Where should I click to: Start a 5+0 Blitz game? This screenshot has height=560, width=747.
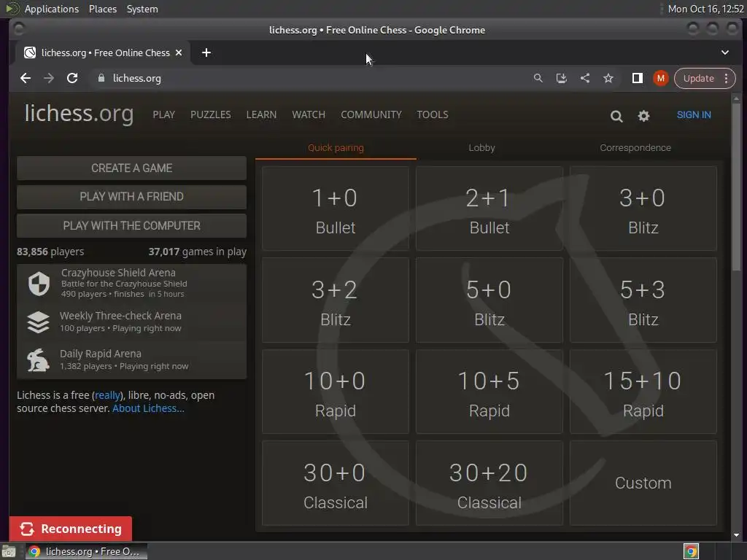pyautogui.click(x=489, y=300)
